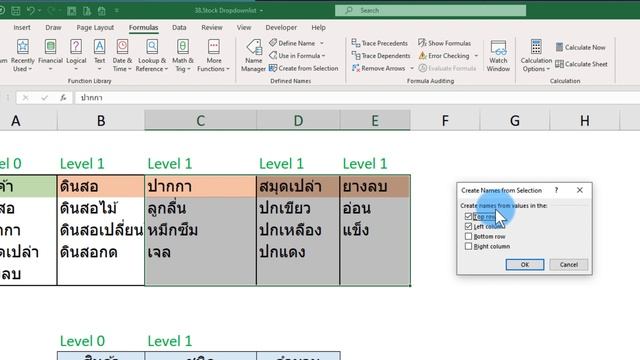The width and height of the screenshot is (640, 360).
Task: Open Use in Formula menu
Action: (297, 56)
